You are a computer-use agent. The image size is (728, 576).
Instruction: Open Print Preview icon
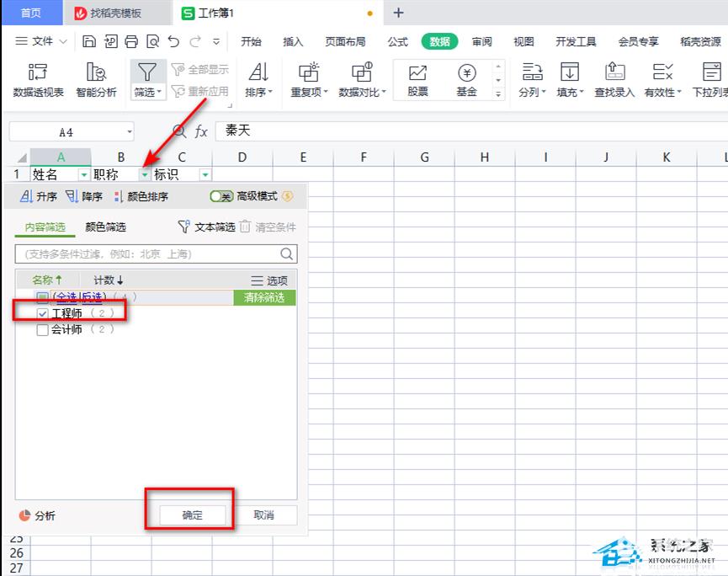[152, 41]
